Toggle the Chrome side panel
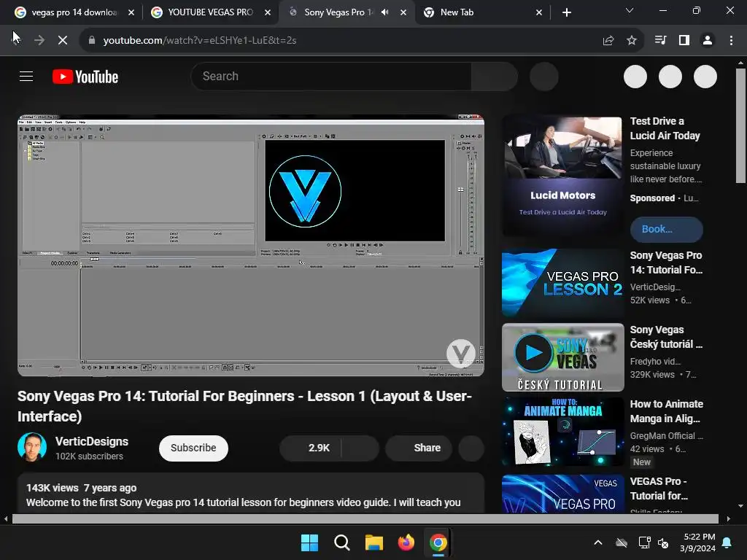Screen dimensions: 747x560 (684, 41)
